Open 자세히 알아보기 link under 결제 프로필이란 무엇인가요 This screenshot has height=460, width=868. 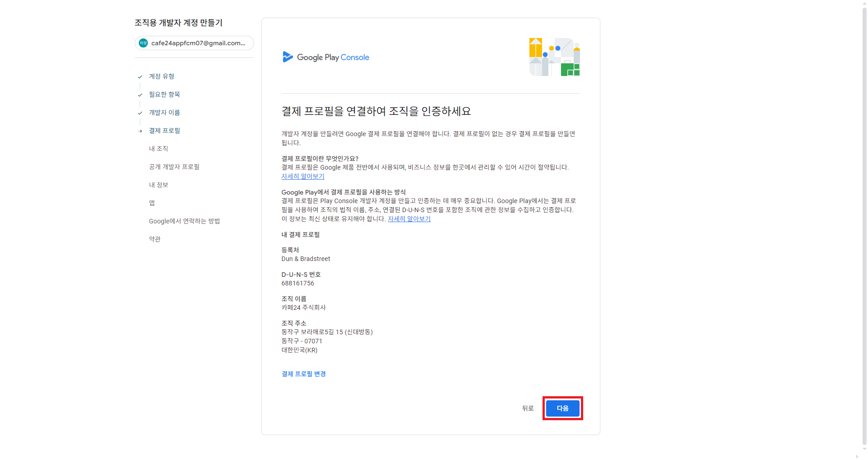303,176
